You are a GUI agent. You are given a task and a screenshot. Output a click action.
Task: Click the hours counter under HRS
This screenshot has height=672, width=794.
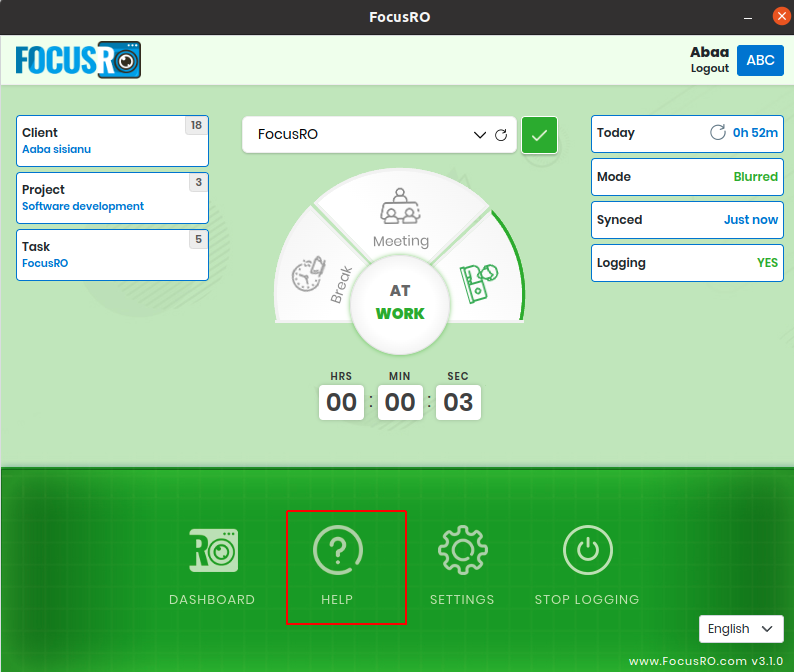click(x=341, y=403)
